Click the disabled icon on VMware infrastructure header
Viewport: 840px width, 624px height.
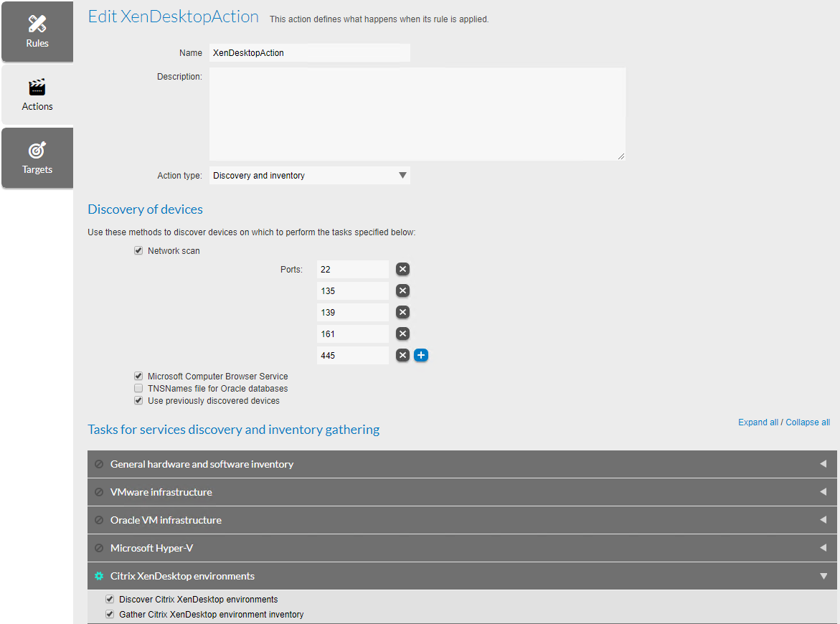tap(98, 492)
